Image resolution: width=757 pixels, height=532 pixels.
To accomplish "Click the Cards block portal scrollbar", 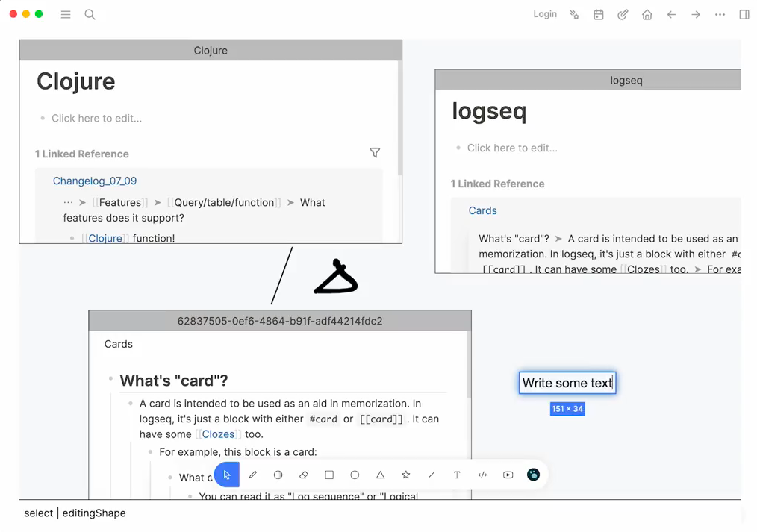I will click(x=469, y=365).
